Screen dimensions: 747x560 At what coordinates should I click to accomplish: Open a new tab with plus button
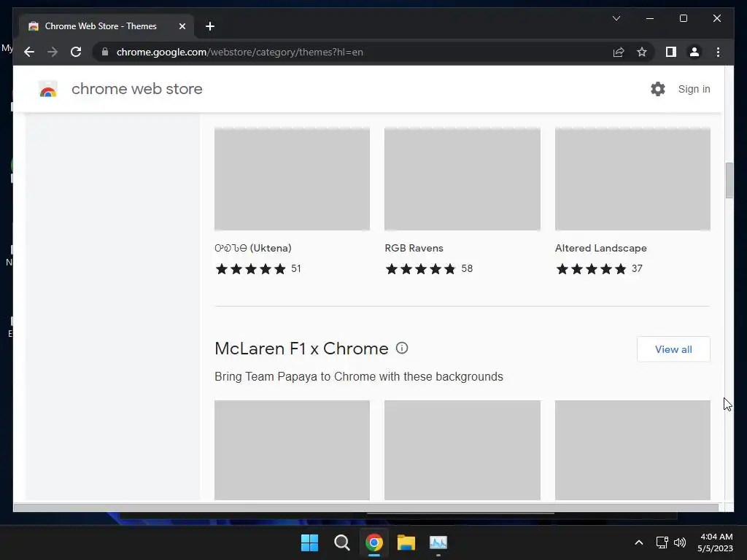[209, 26]
